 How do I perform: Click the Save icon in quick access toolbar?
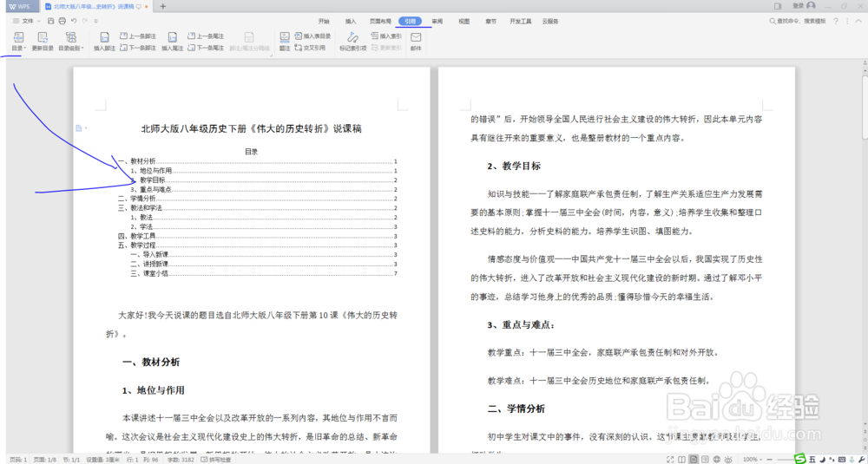pos(51,21)
